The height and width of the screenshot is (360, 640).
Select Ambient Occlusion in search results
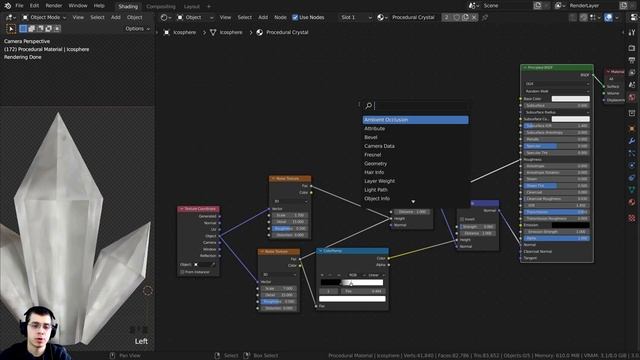click(x=416, y=120)
